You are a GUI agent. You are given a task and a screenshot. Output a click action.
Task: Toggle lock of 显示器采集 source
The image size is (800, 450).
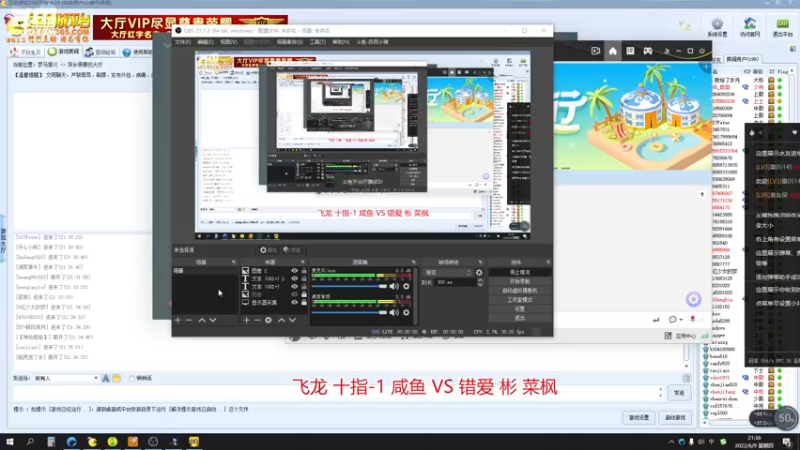pyautogui.click(x=304, y=302)
